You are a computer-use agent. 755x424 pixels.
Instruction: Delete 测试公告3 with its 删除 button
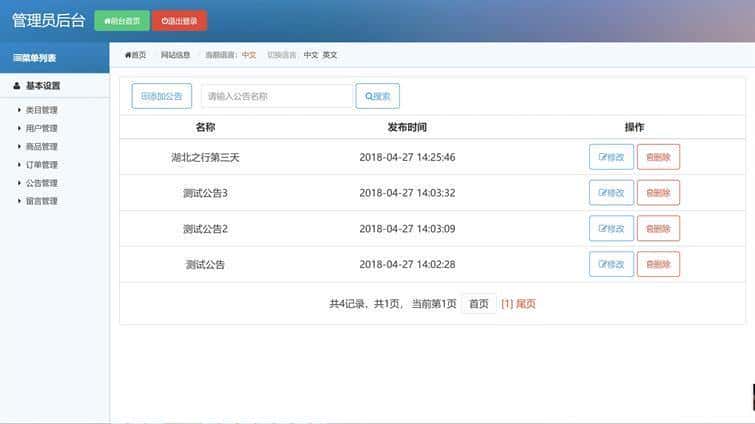point(658,193)
